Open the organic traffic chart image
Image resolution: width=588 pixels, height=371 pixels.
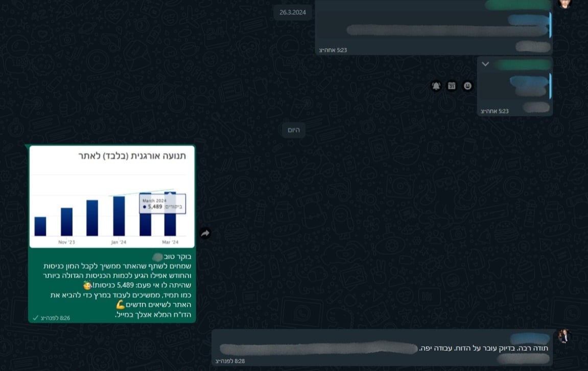[x=112, y=197]
